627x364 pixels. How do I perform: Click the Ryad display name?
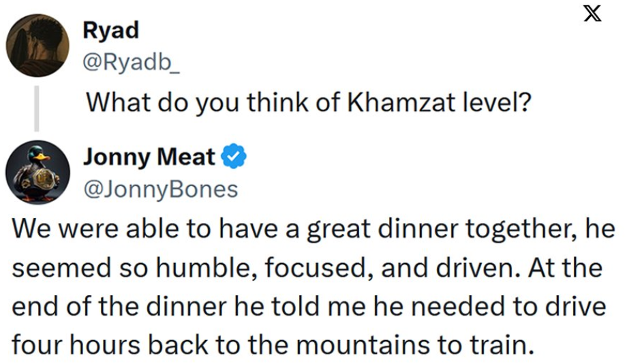click(x=110, y=31)
